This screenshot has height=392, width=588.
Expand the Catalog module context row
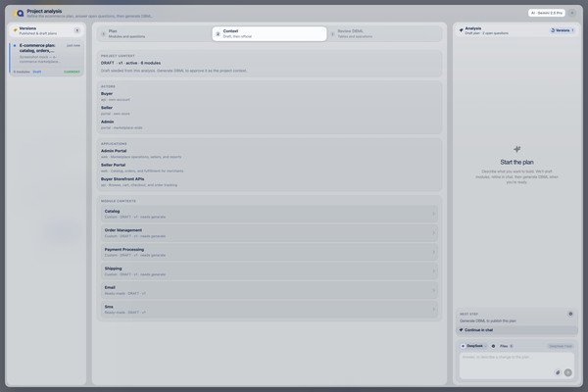(x=269, y=214)
